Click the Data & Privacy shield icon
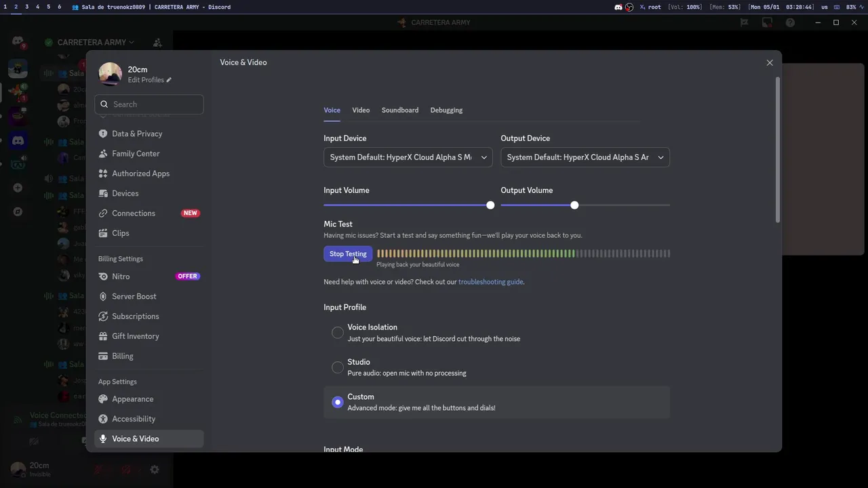The image size is (868, 488). (x=103, y=134)
